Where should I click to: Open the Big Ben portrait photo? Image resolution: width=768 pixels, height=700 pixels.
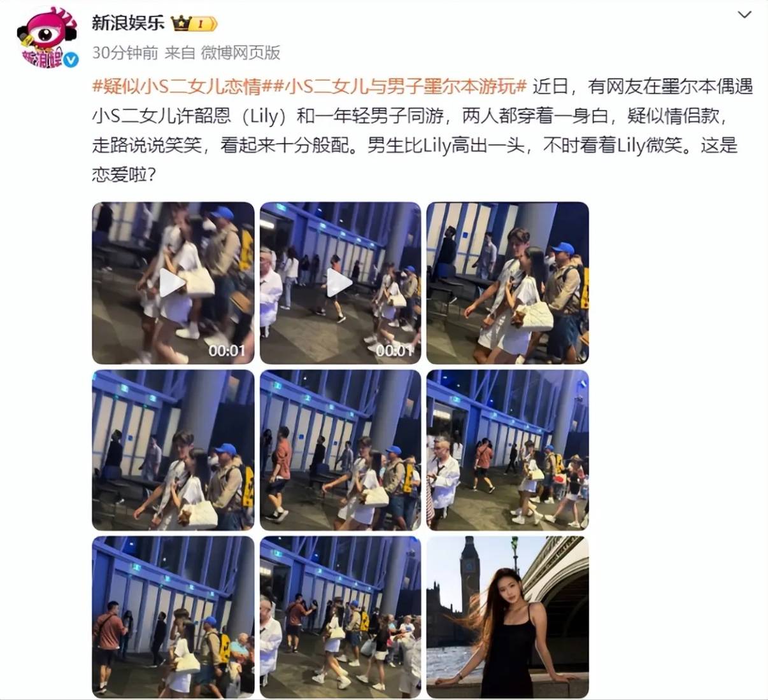[x=508, y=617]
